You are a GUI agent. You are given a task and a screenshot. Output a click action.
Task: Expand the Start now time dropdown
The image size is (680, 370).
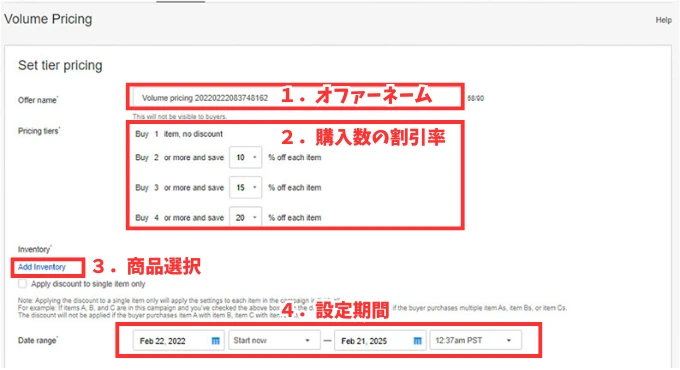(275, 341)
